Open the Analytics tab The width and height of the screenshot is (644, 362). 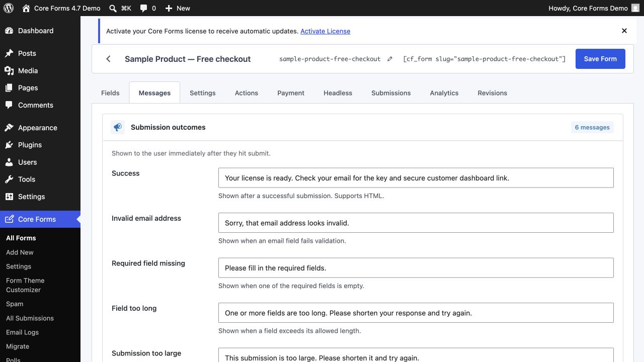point(444,93)
